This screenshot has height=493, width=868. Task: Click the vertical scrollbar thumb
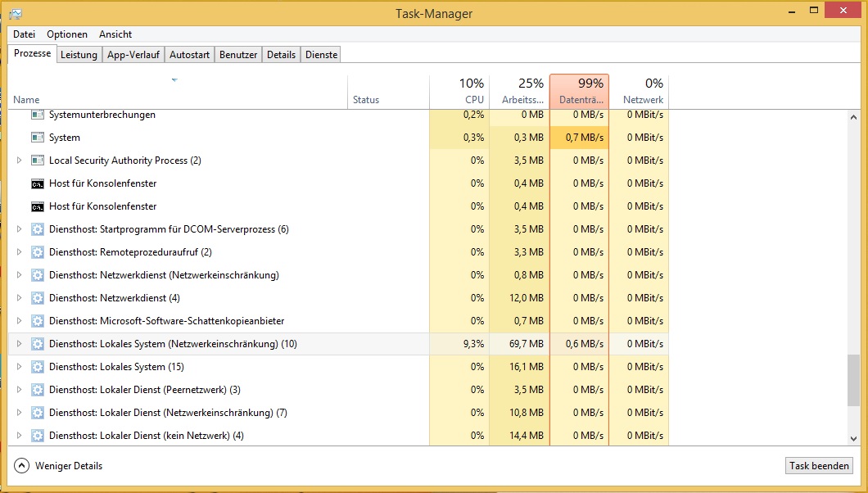(854, 380)
